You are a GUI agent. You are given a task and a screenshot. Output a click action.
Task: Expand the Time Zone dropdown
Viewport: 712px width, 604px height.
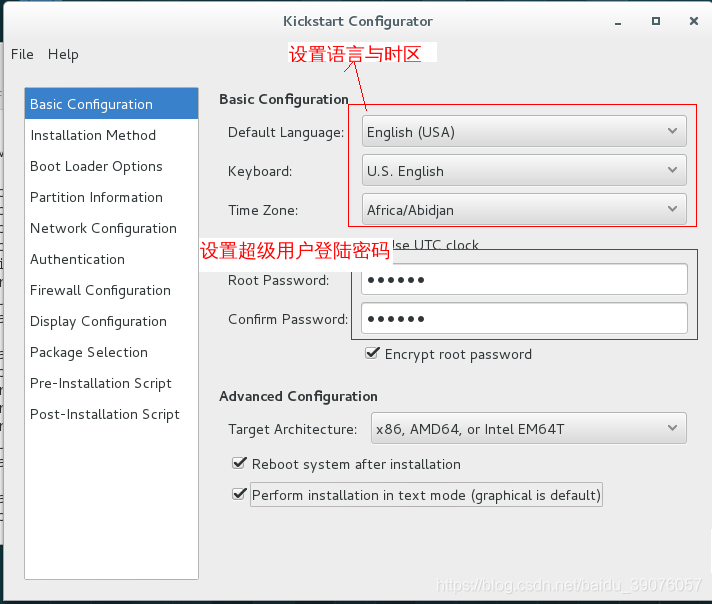pos(524,209)
